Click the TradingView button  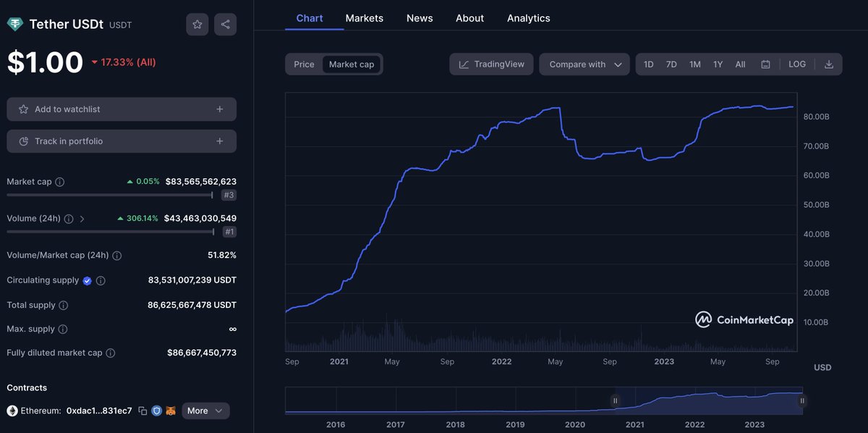pyautogui.click(x=492, y=64)
